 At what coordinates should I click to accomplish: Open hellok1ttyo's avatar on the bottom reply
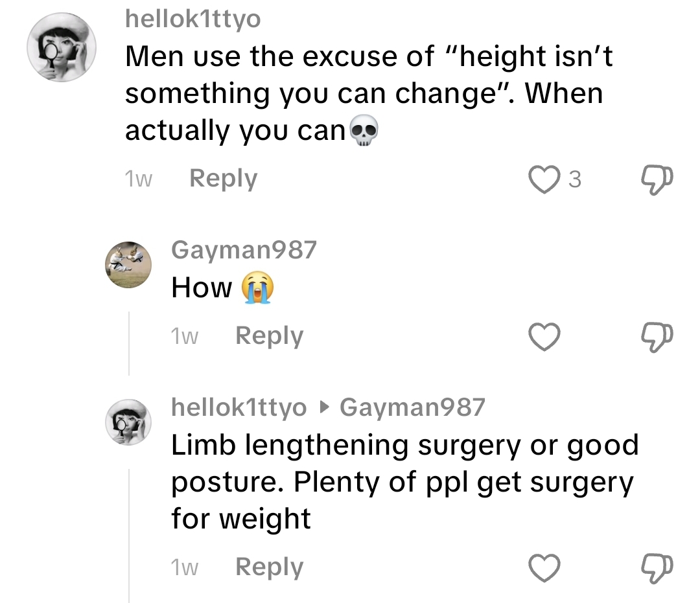(x=128, y=422)
